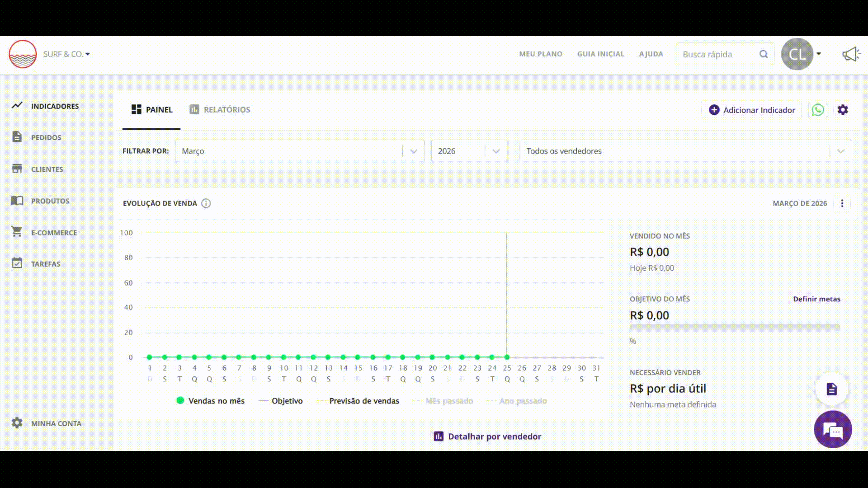Image resolution: width=868 pixels, height=488 pixels.
Task: Click the monthly objective progress bar
Action: click(x=735, y=327)
